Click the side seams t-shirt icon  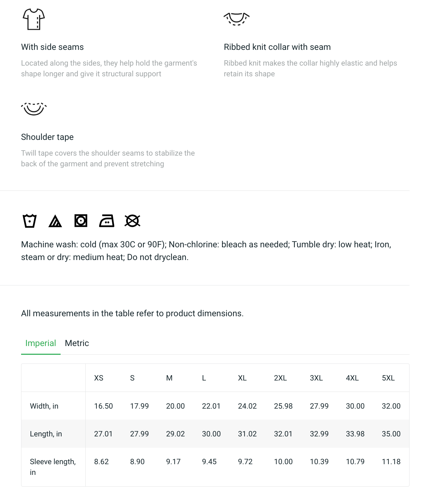tap(33, 19)
